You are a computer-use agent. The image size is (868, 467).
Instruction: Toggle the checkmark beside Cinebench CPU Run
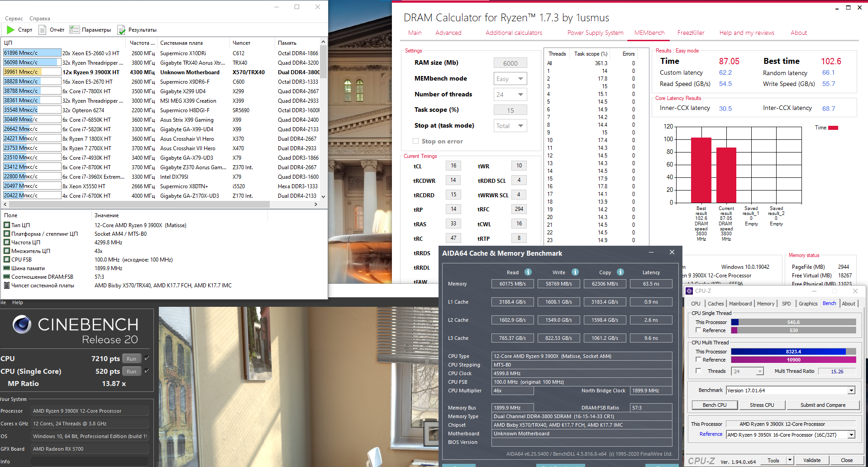pyautogui.click(x=147, y=358)
